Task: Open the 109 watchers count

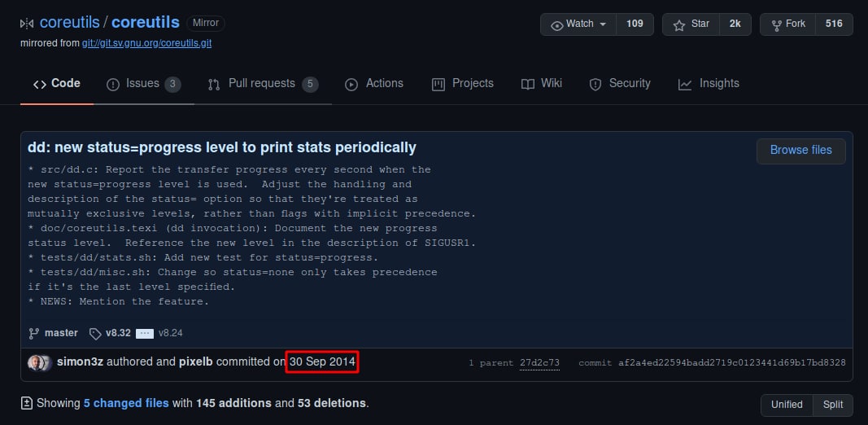Action: click(635, 24)
